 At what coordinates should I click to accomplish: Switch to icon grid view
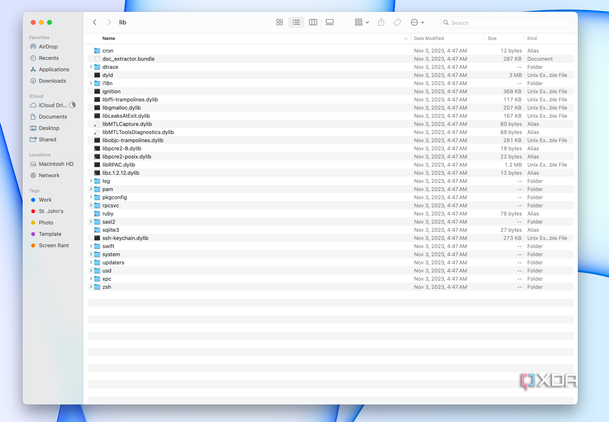(x=279, y=23)
